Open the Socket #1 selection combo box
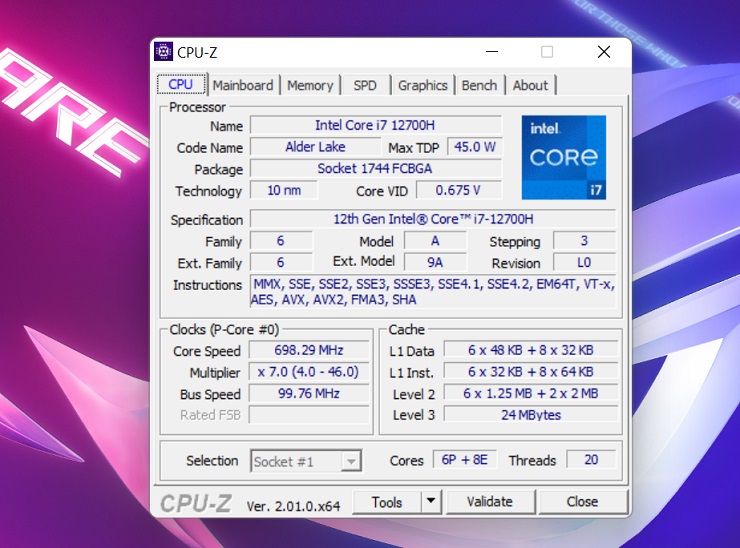 pos(306,461)
